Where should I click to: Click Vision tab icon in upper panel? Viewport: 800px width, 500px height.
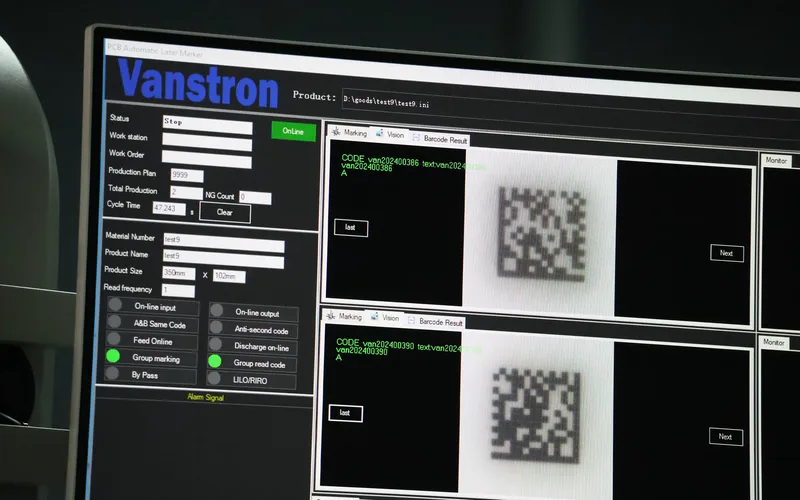tap(380, 134)
